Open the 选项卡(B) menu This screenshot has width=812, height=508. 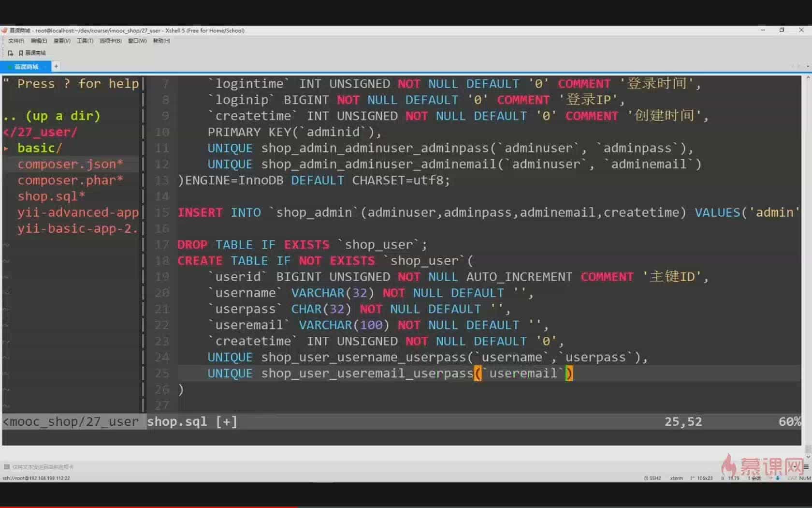111,41
